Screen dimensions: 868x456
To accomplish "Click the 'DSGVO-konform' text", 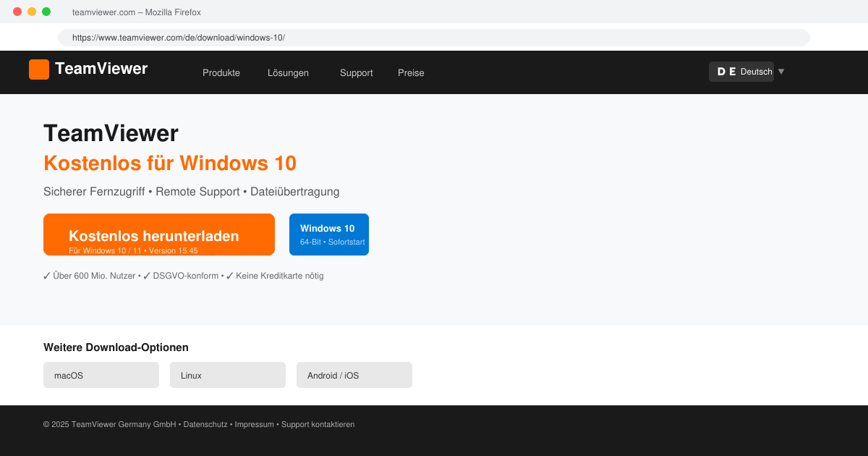I will click(185, 276).
